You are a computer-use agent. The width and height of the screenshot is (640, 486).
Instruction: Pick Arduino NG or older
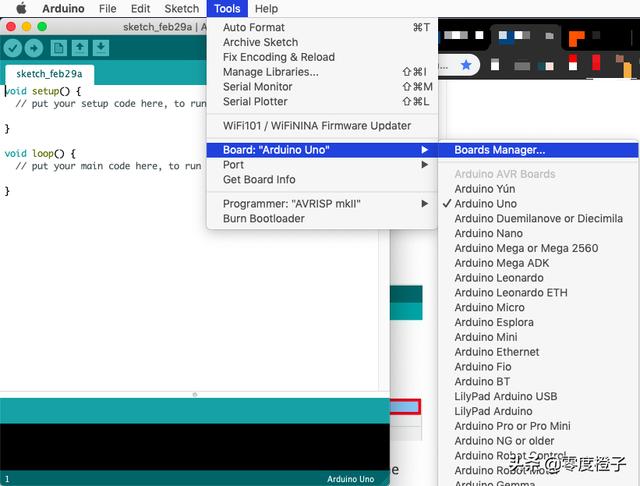[538, 441]
